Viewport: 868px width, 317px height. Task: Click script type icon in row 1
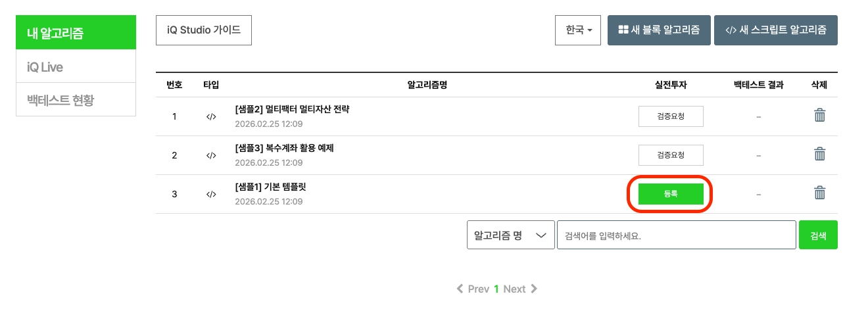coord(211,117)
